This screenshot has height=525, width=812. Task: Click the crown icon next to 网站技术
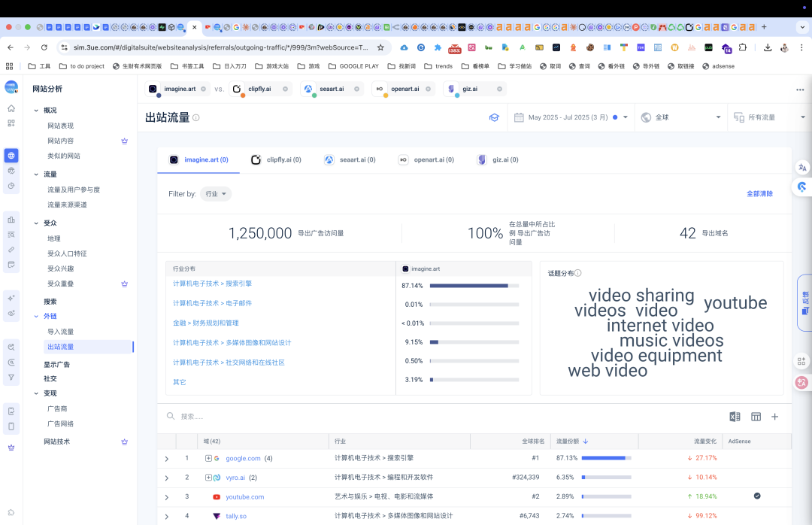124,442
